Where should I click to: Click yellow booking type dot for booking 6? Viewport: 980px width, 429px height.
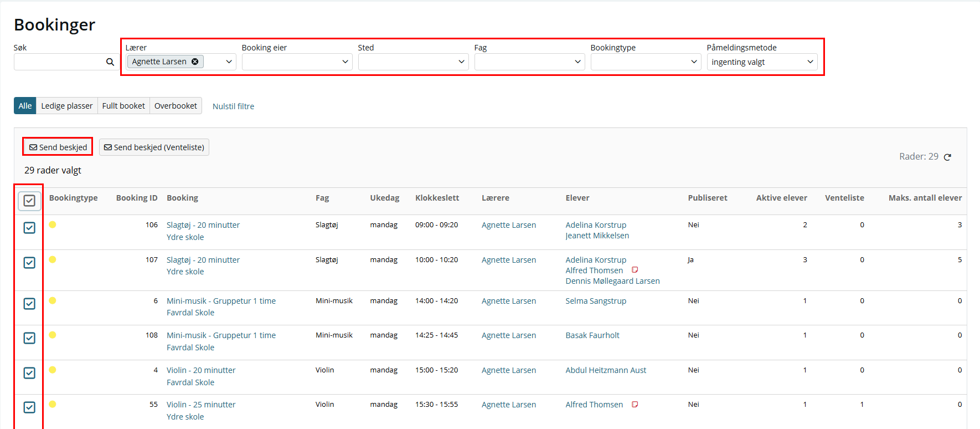[53, 300]
